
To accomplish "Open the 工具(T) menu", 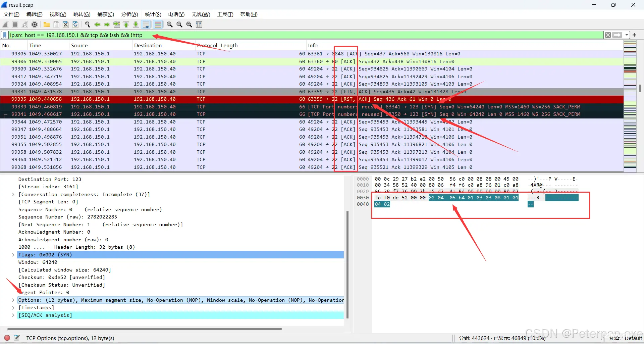I will 225,14.
